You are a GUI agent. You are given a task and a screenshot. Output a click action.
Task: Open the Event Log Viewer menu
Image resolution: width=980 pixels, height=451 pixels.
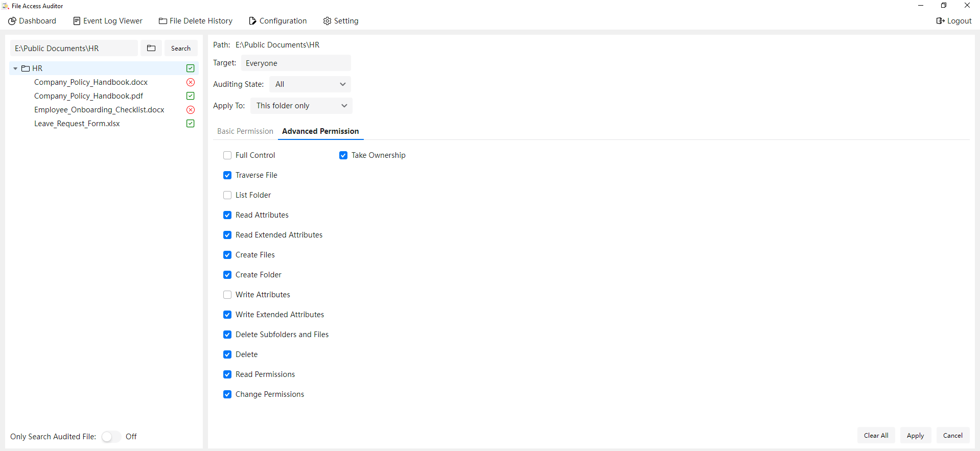[108, 21]
